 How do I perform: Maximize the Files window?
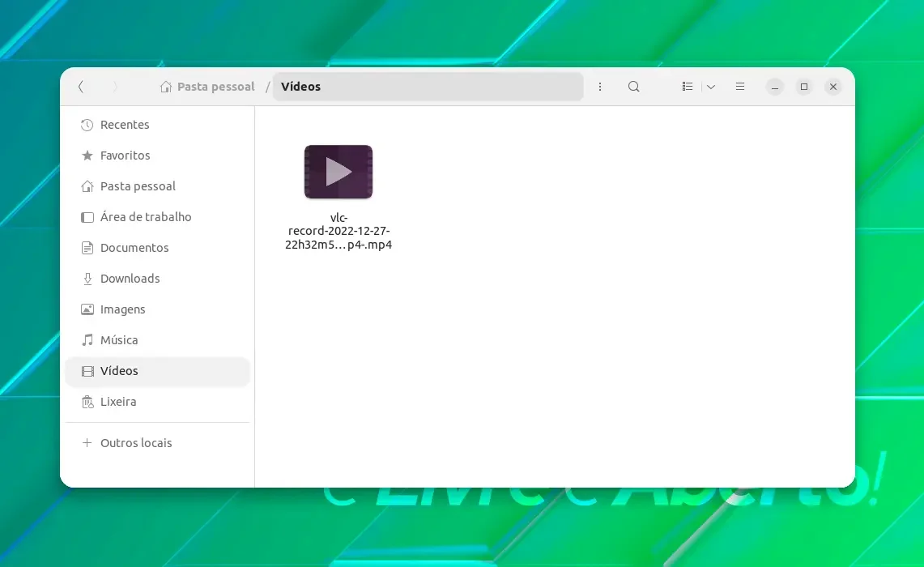tap(804, 87)
